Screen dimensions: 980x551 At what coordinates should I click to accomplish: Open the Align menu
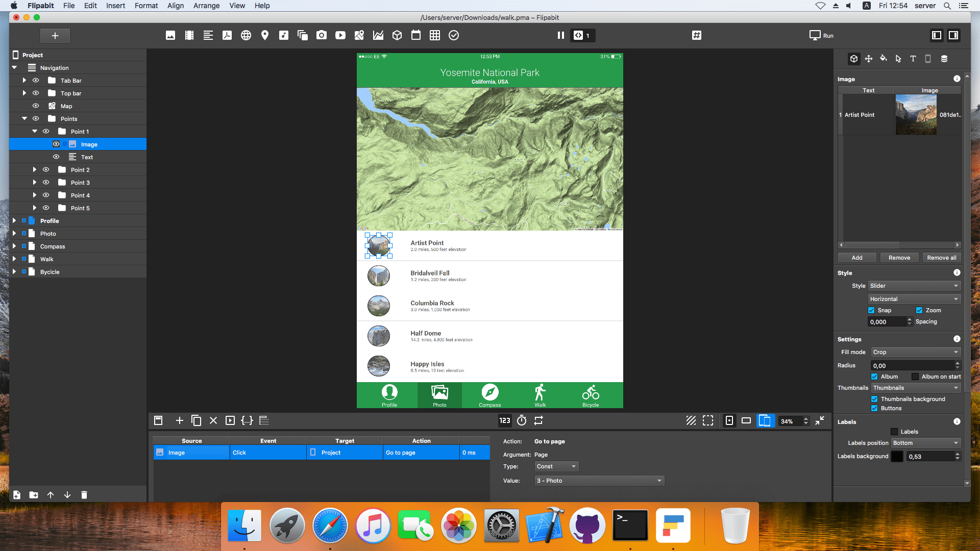[176, 6]
